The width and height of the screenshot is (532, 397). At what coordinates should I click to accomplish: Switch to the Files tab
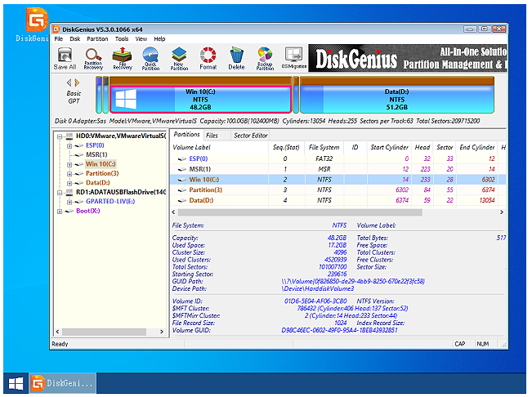pyautogui.click(x=217, y=136)
